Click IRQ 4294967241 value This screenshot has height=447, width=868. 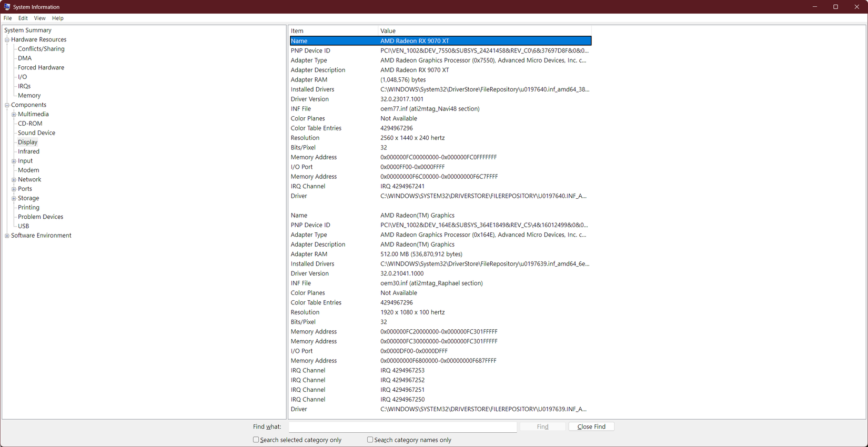click(402, 186)
